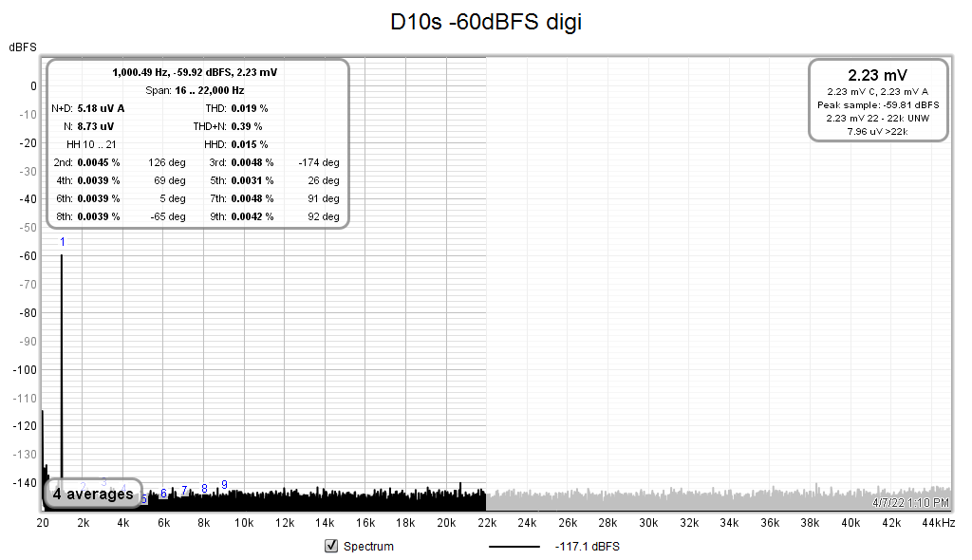Click the 9th harmonic 0.0042 % value

coord(252,216)
